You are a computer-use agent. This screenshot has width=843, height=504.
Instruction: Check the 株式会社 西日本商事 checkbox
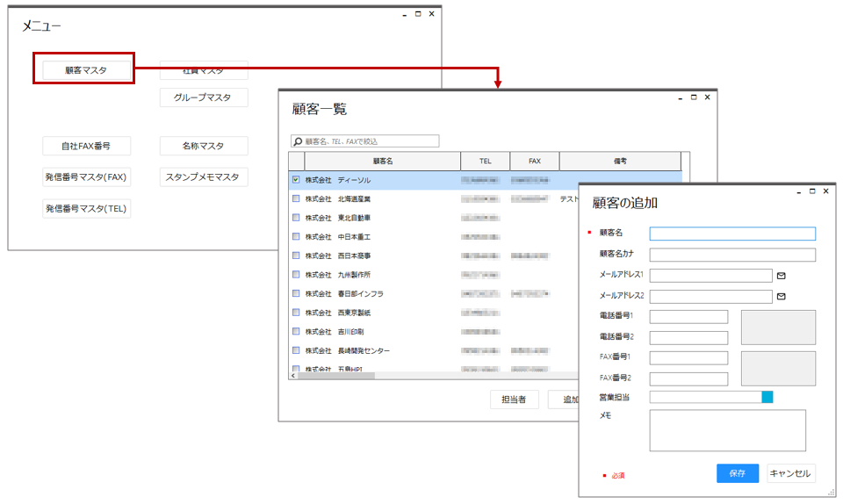coord(296,256)
